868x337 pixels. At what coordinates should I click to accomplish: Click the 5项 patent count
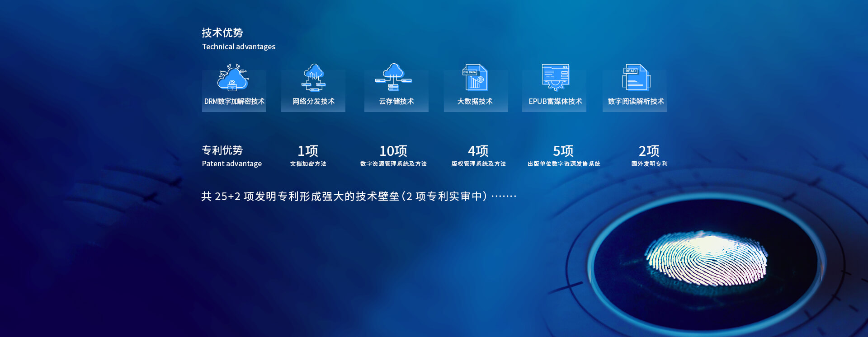[x=563, y=151]
